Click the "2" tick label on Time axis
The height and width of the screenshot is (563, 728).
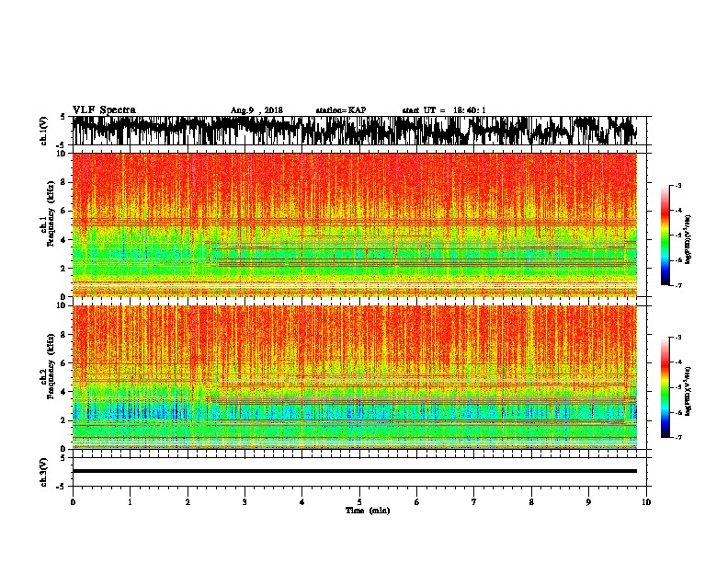pyautogui.click(x=188, y=502)
